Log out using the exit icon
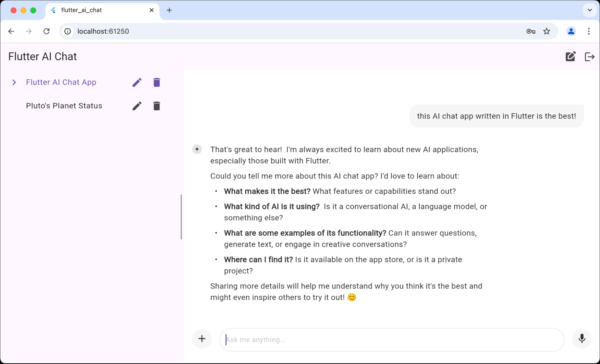 click(590, 57)
